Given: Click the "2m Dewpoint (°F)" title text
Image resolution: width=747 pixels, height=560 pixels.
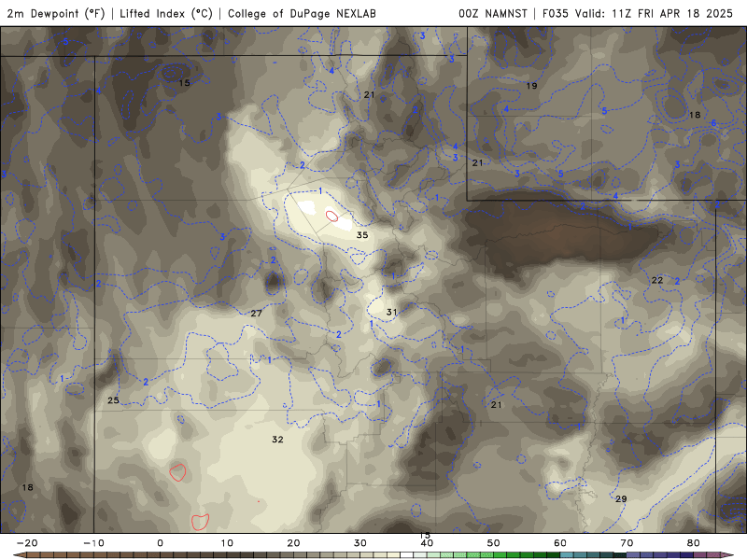Looking at the screenshot, I should tap(56, 13).
